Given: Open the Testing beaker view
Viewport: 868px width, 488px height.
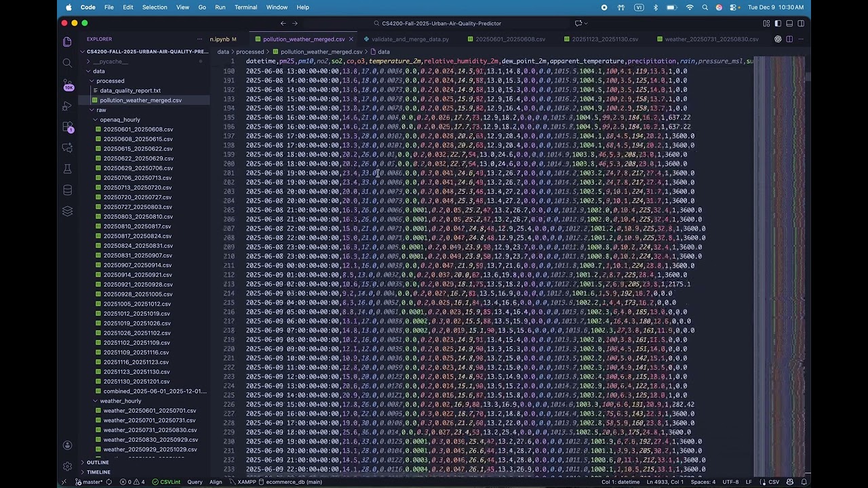Looking at the screenshot, I should [67, 169].
